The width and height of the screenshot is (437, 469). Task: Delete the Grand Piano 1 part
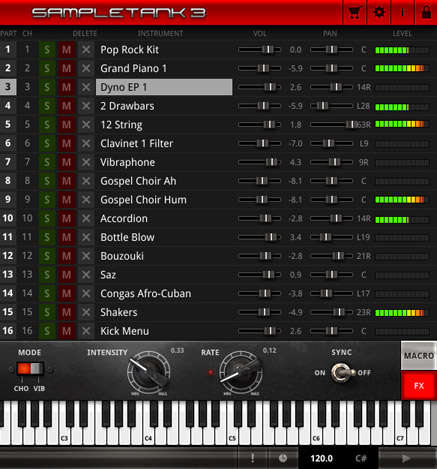86,68
